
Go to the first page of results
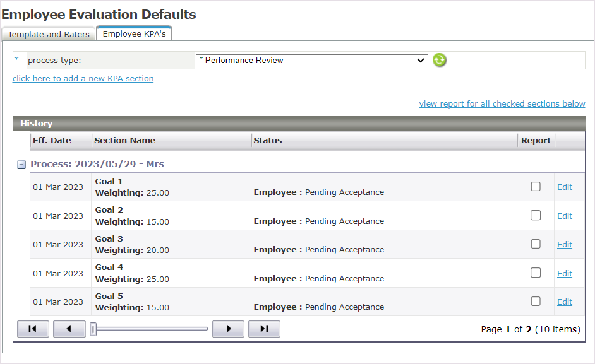coord(33,329)
